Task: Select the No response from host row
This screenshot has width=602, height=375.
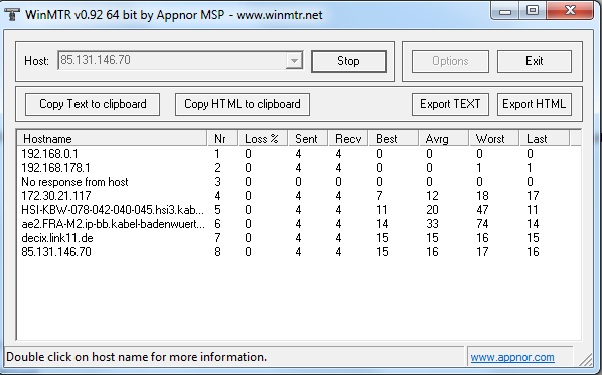Action: tap(298, 182)
